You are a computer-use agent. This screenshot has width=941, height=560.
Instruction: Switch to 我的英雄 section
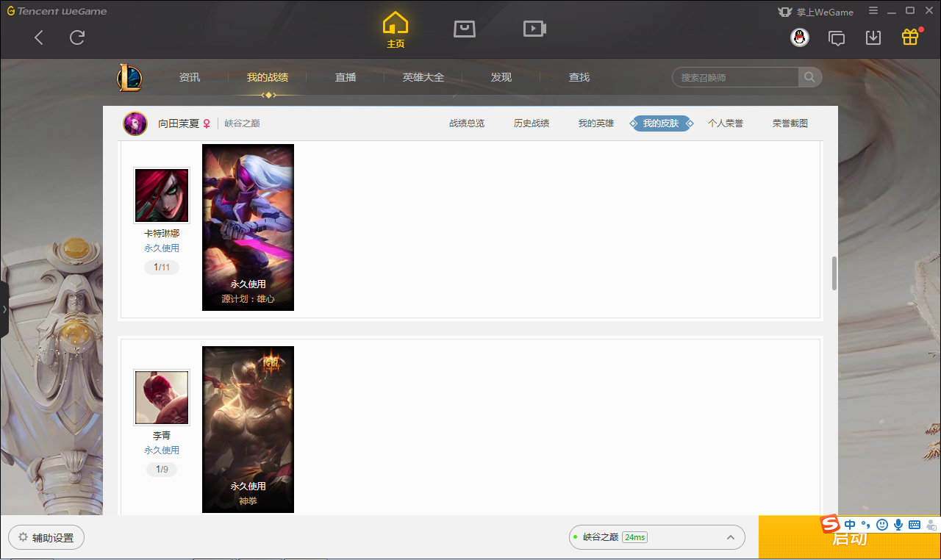[596, 123]
